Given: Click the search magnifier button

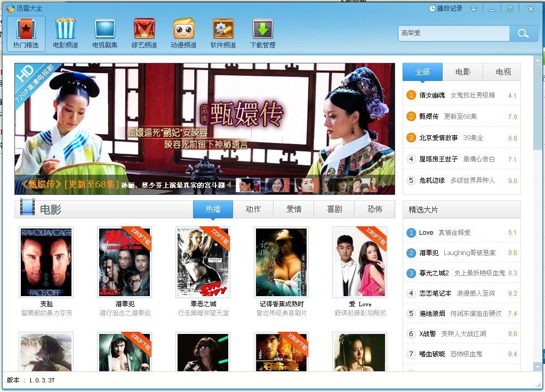Looking at the screenshot, I should tap(523, 34).
